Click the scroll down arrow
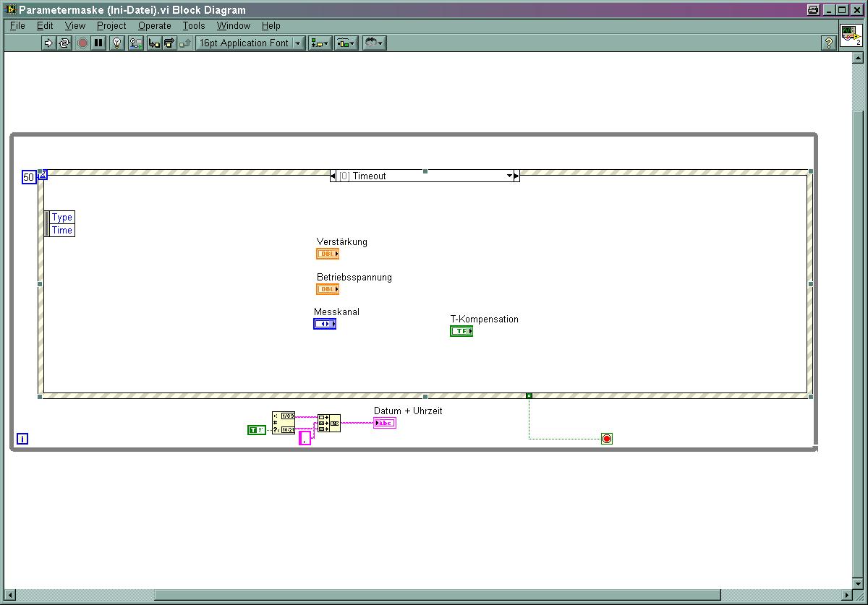868x605 pixels. (x=858, y=583)
